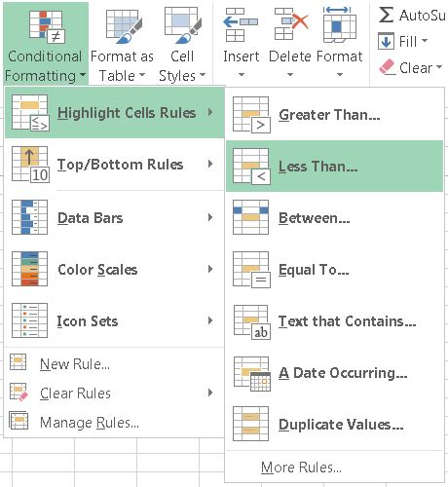Select the Duplicate Values icon
Viewport: 448px width, 487px height.
pos(250,424)
